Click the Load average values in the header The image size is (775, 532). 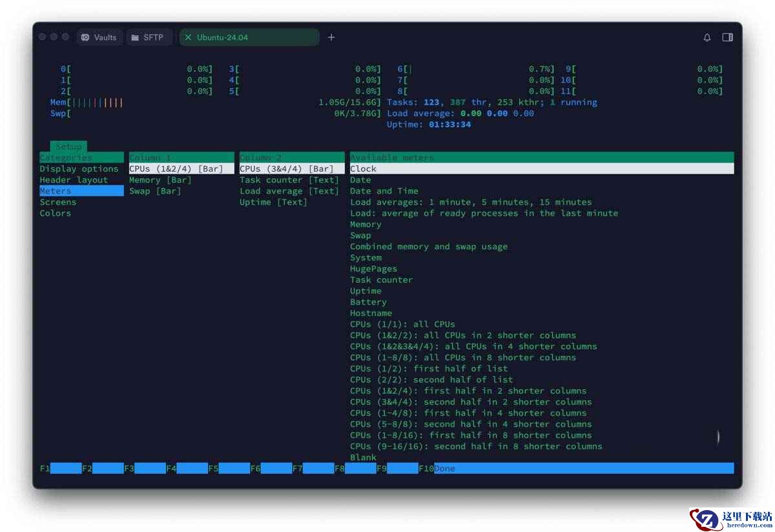[x=497, y=114]
